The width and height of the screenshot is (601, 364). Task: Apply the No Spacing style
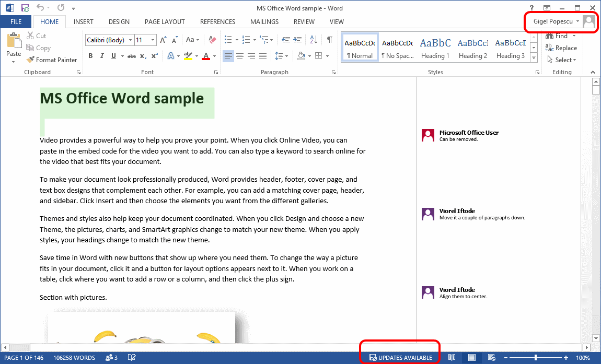398,48
